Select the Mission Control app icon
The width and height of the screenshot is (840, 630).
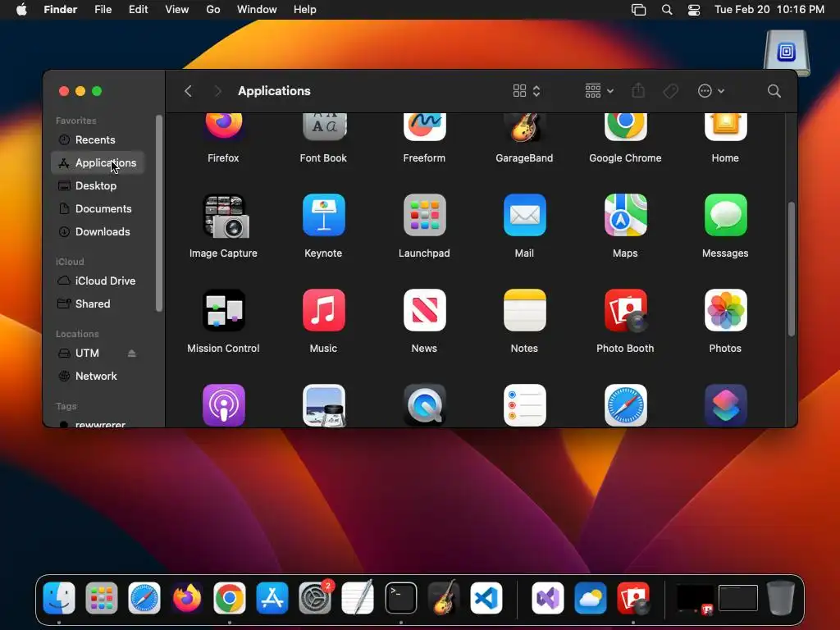pos(223,310)
